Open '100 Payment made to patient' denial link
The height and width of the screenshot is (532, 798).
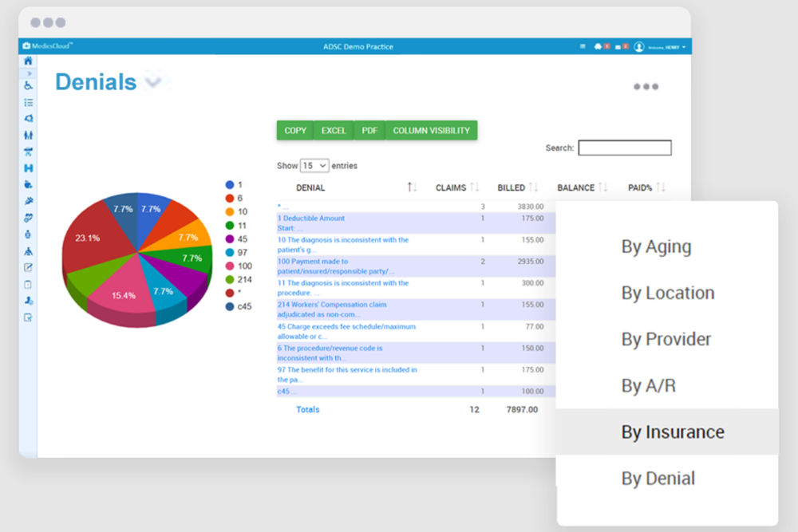(x=335, y=266)
